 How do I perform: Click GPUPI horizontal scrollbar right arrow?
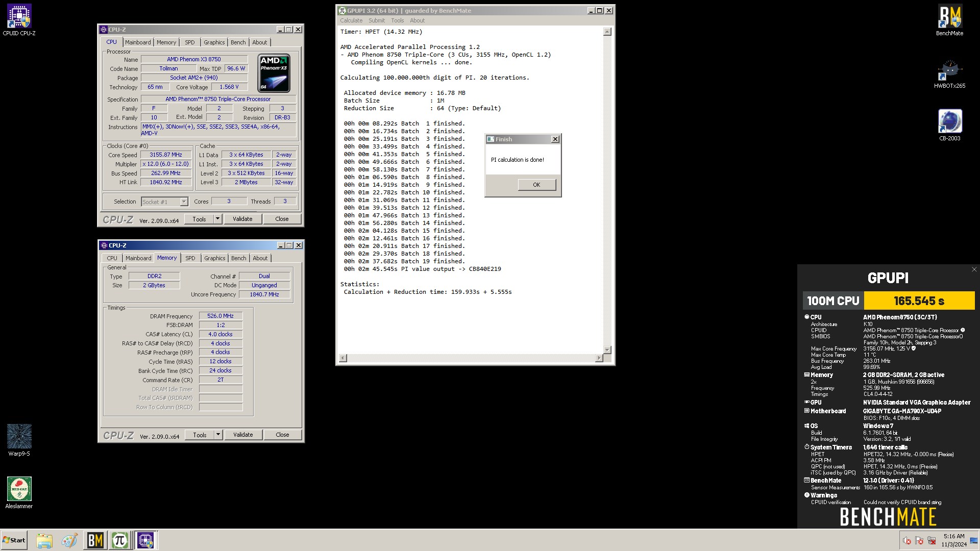pyautogui.click(x=599, y=358)
